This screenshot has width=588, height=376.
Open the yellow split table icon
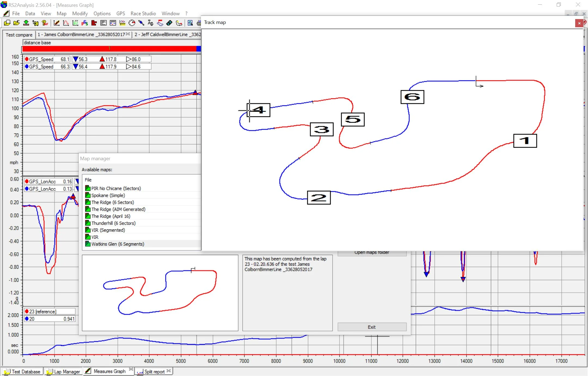pos(122,23)
